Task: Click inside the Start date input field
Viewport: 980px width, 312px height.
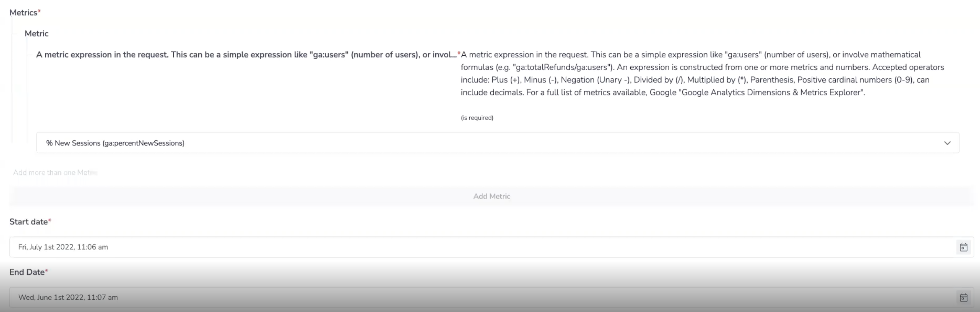Action: point(152,247)
